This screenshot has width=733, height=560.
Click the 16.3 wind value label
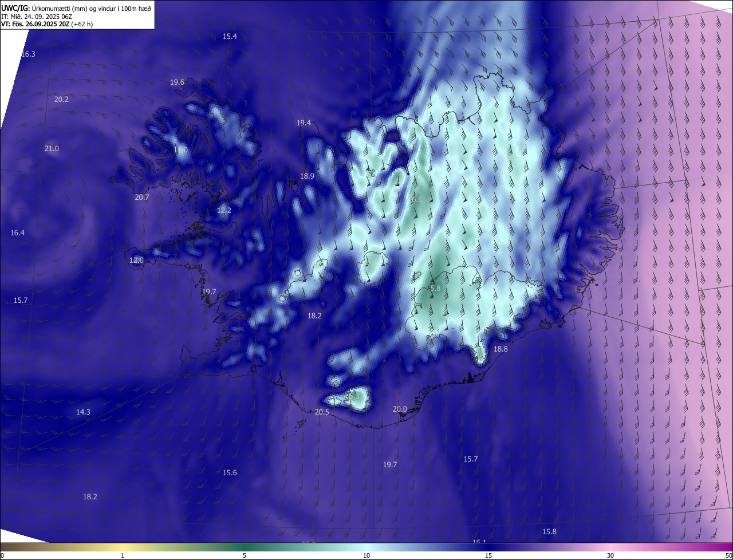[28, 54]
